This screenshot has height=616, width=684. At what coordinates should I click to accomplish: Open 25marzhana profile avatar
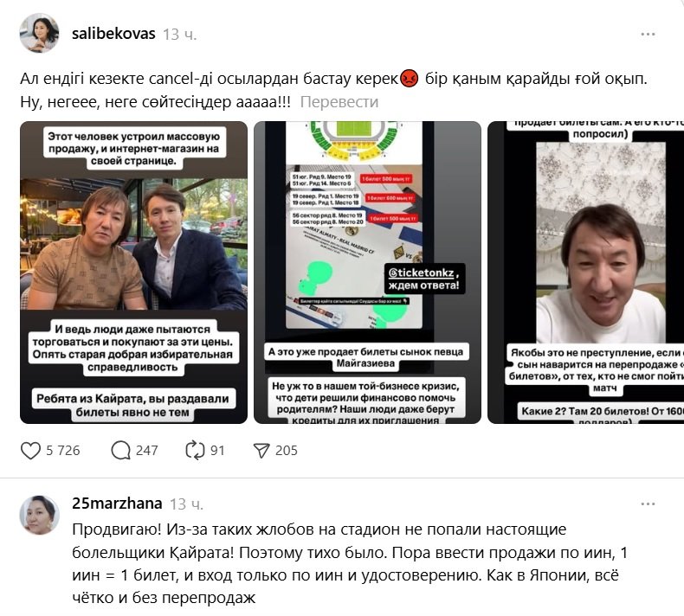coord(39,515)
